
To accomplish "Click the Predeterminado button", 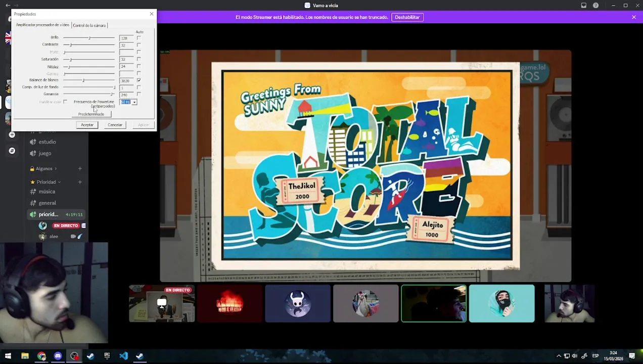I will (91, 114).
